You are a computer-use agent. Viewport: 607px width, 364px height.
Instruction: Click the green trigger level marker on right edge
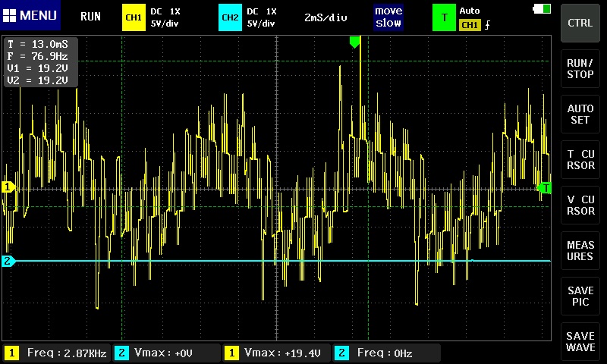[544, 187]
